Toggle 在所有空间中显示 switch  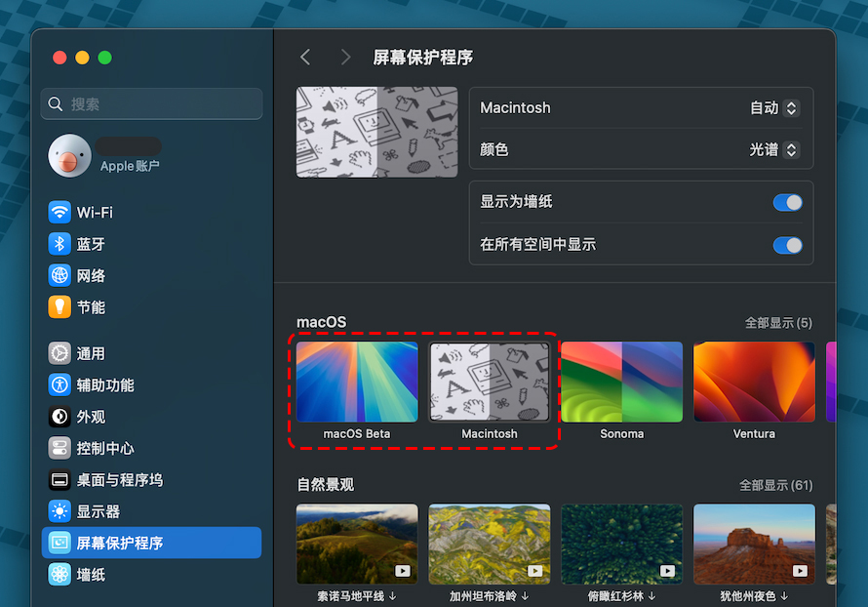(x=788, y=245)
